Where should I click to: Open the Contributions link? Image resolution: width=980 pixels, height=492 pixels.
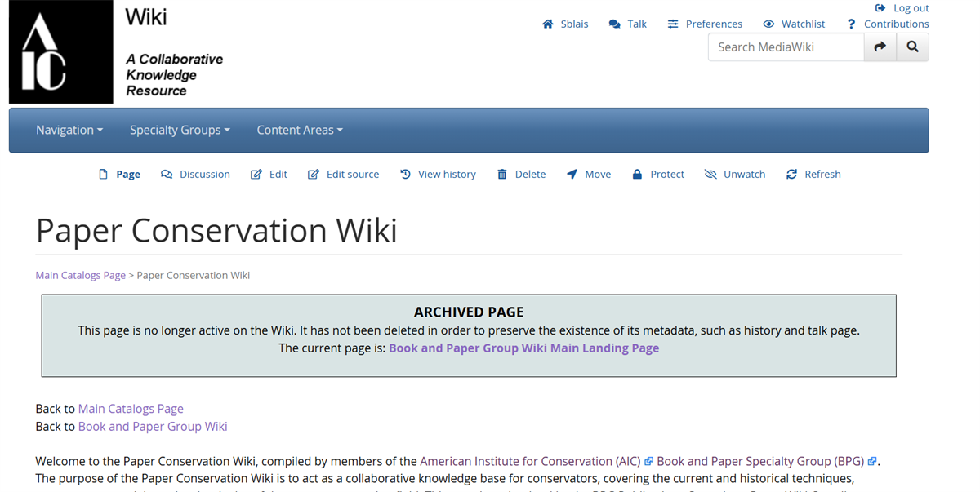tap(889, 24)
